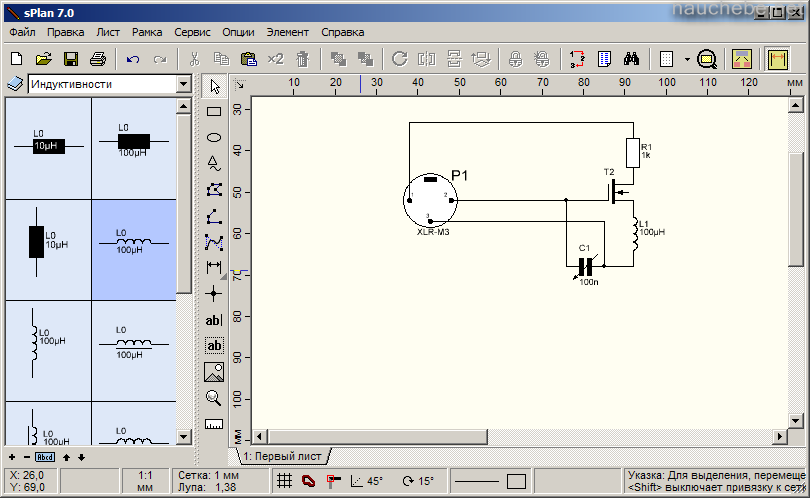
Task: Open the Элемент menu
Action: (286, 32)
